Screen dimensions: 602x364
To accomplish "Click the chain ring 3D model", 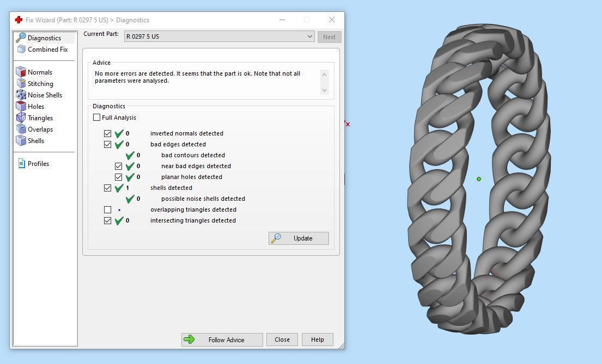I will pos(478,178).
